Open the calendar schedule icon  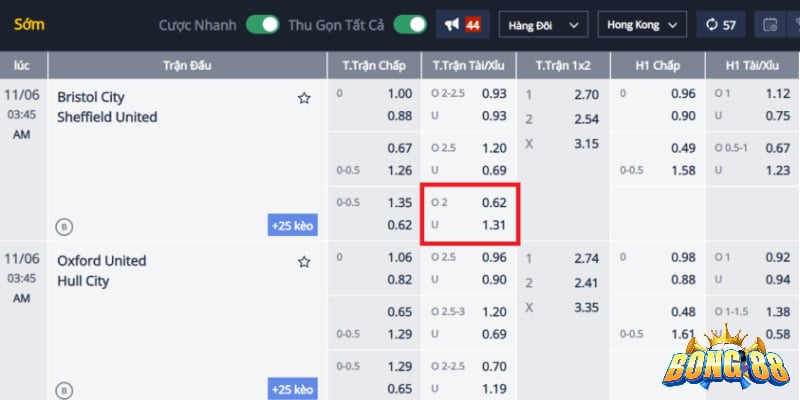(770, 24)
